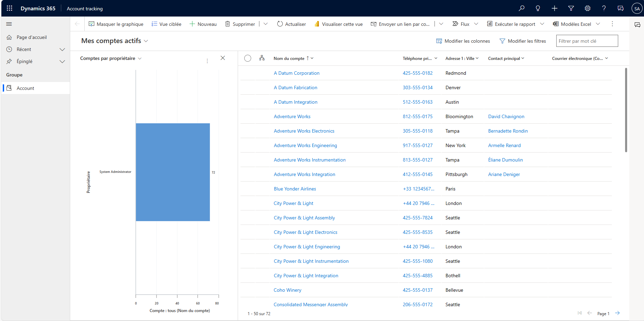The width and height of the screenshot is (644, 321).
Task: Open chart more options vertical dots
Action: click(207, 61)
